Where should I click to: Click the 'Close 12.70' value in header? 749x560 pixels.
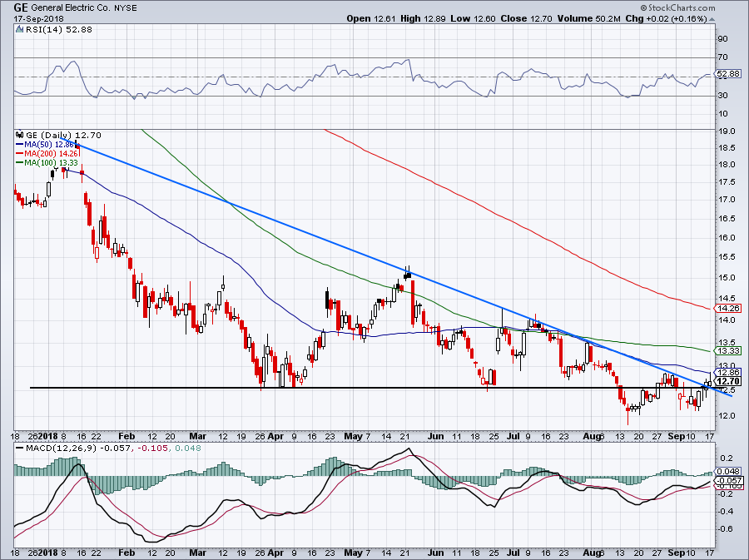[527, 18]
